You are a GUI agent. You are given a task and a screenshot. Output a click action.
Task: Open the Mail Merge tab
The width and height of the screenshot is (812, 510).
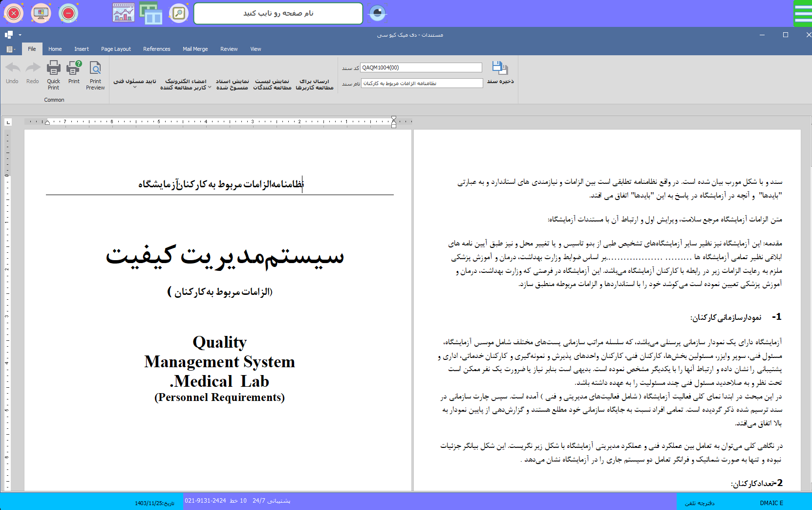pos(195,49)
